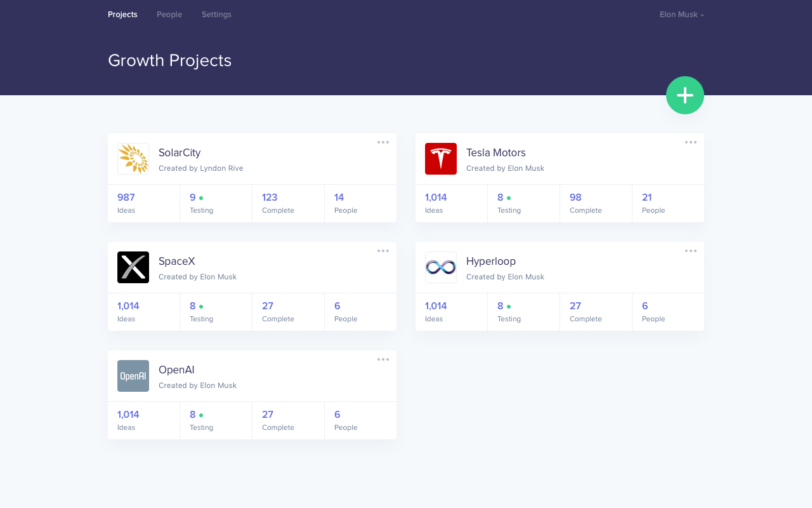Switch to the People tab
This screenshot has width=812, height=508.
click(169, 15)
